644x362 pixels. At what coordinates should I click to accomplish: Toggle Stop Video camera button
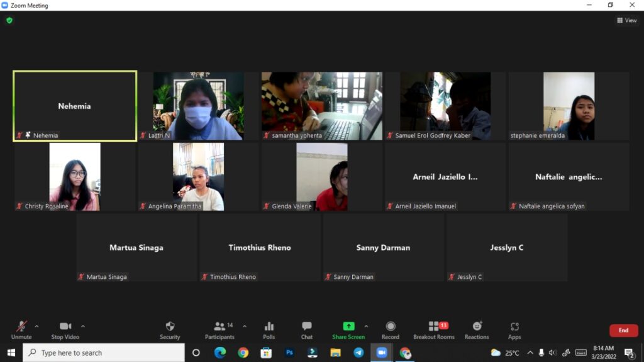click(65, 327)
